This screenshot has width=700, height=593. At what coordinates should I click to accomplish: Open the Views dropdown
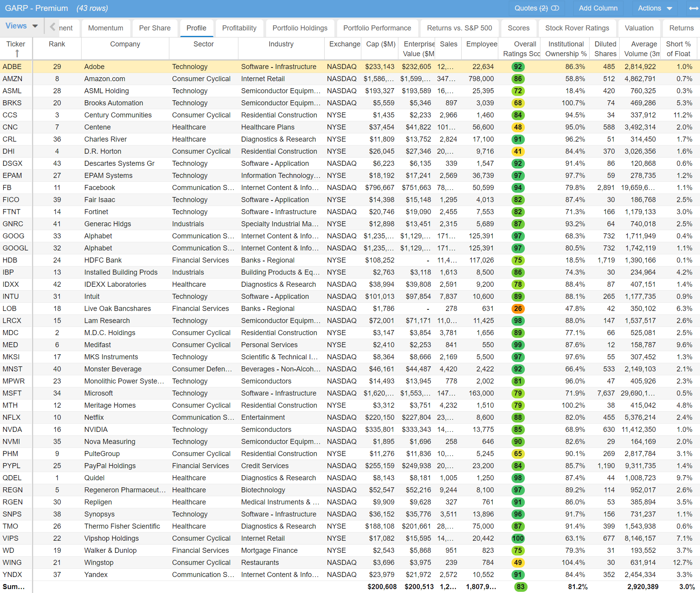tap(21, 26)
